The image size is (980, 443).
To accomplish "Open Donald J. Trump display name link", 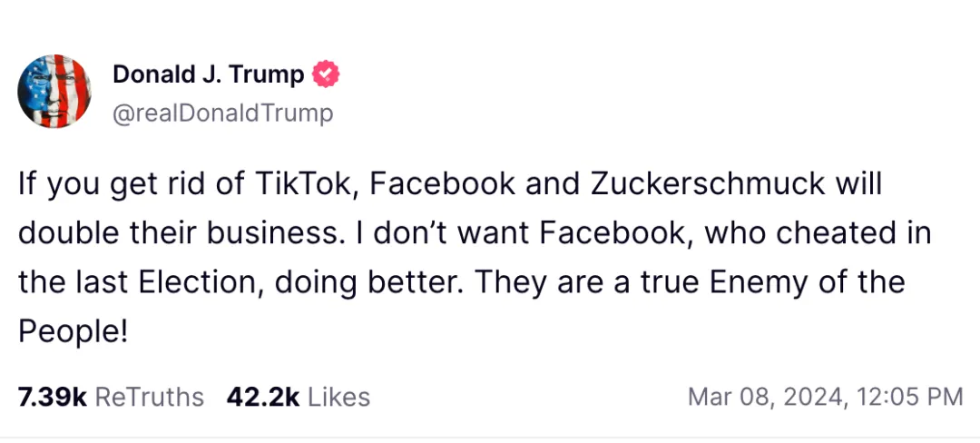I will pos(208,74).
